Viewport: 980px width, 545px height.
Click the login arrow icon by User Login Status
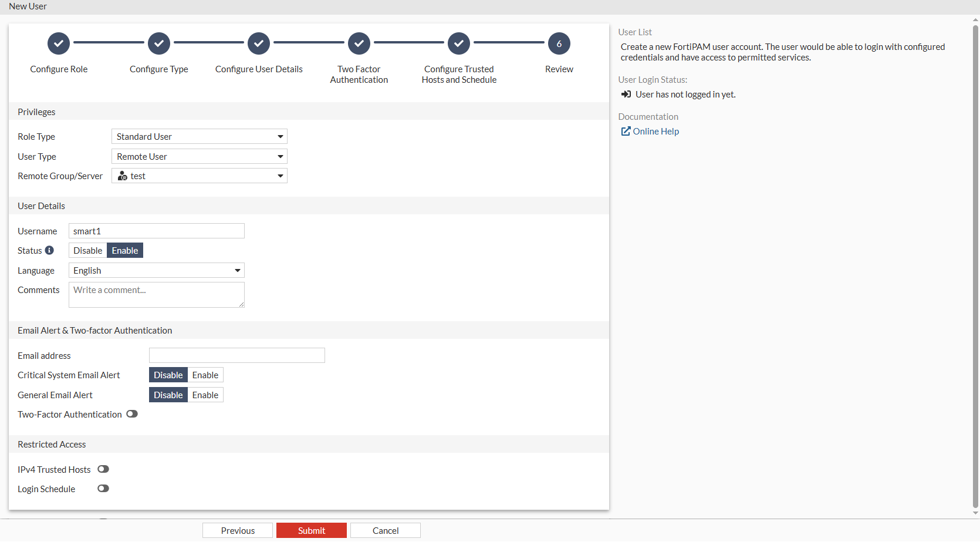click(x=626, y=94)
